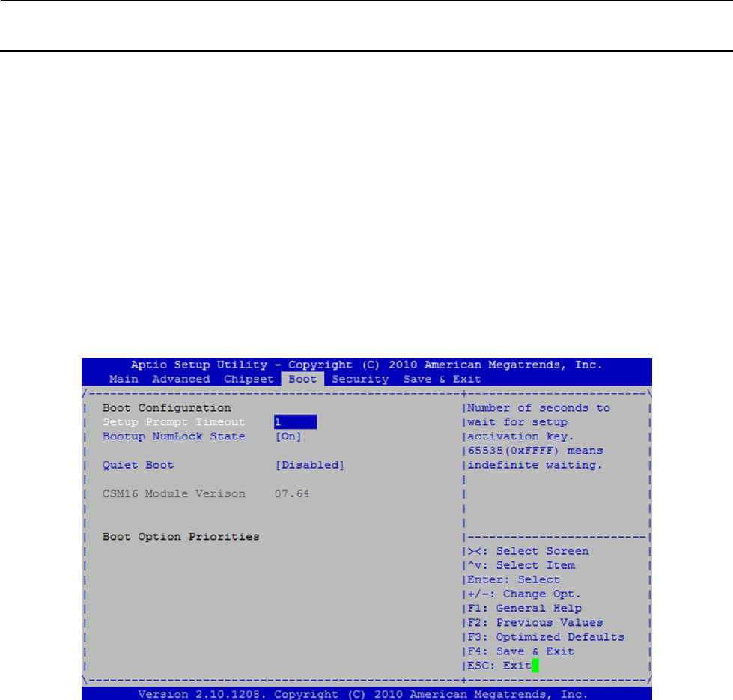Select the Setup Prompt Timeout value field
The image size is (733, 700).
click(295, 422)
